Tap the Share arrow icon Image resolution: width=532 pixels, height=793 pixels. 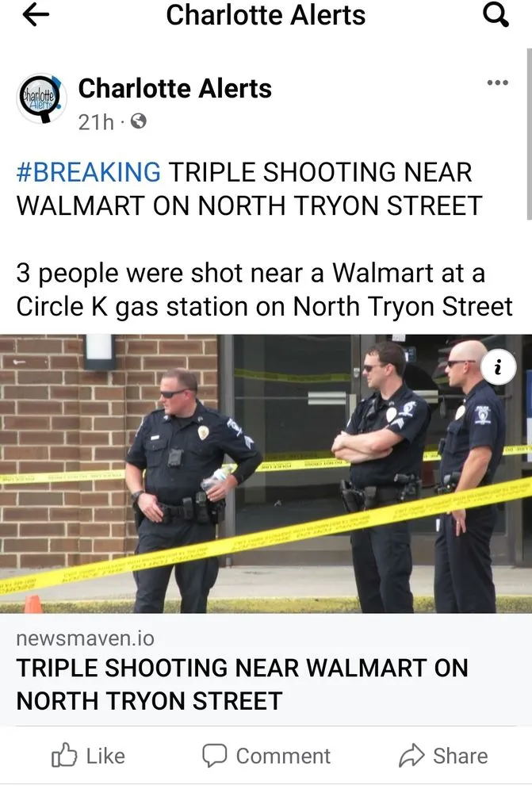coord(411,756)
